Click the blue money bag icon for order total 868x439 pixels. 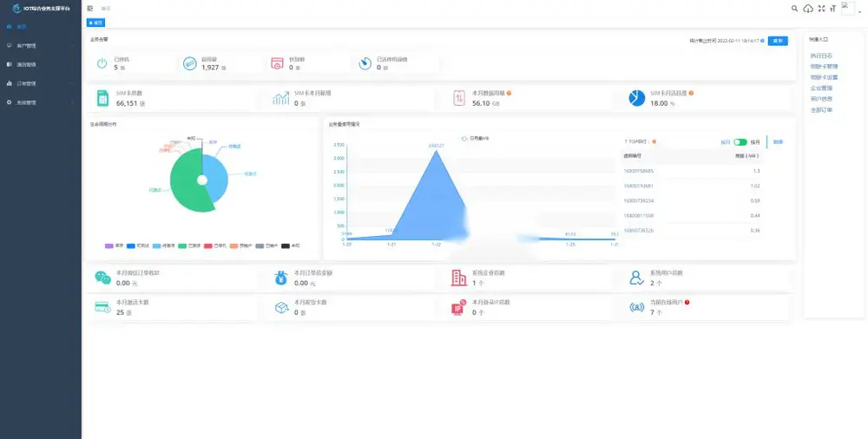coord(281,278)
